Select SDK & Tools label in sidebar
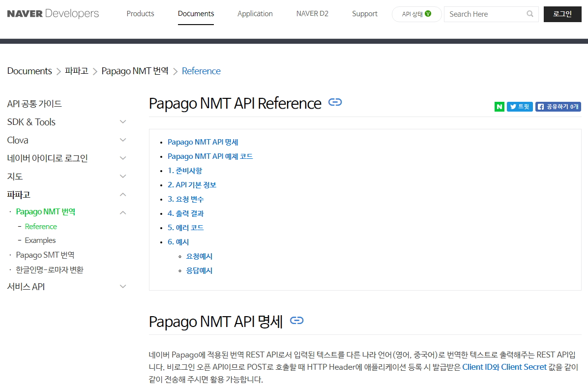This screenshot has width=588, height=386. [x=31, y=122]
